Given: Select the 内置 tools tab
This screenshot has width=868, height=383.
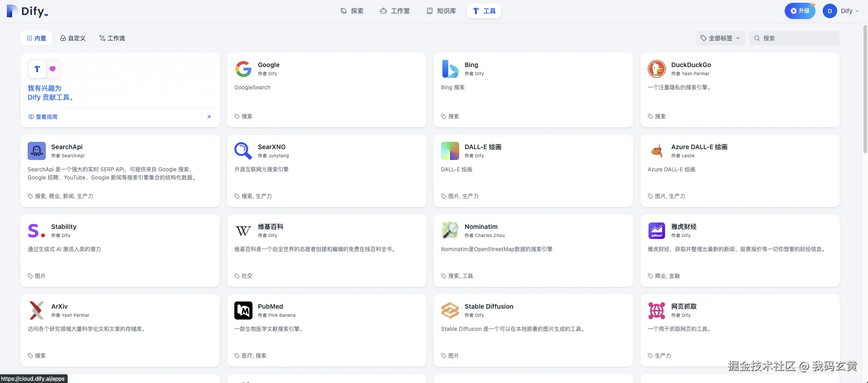Looking at the screenshot, I should coord(36,38).
